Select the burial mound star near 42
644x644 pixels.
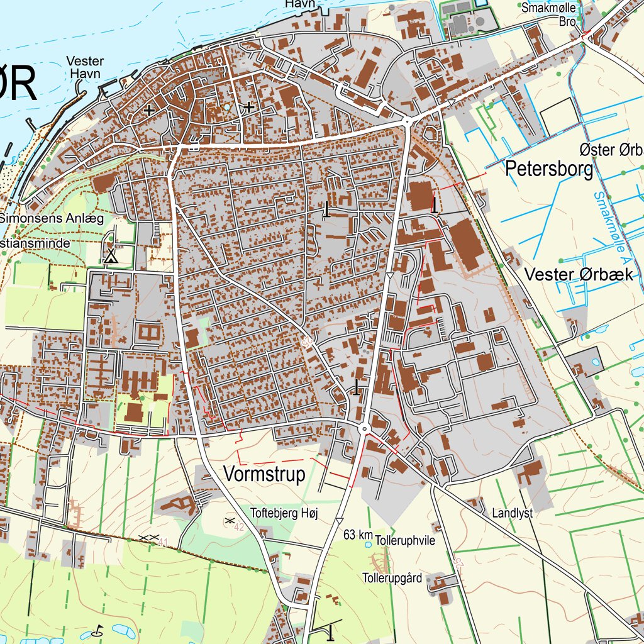230,521
